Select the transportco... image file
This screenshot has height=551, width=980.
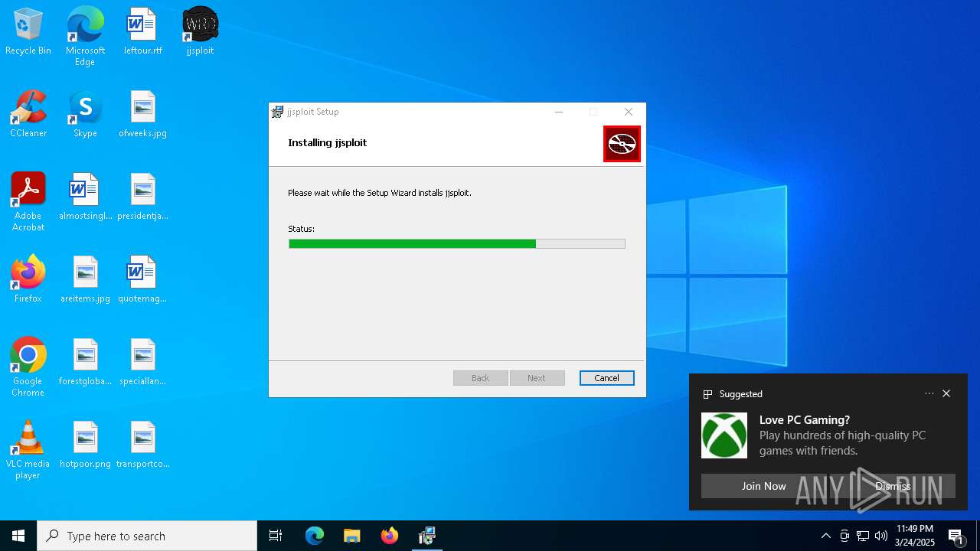pyautogui.click(x=143, y=445)
